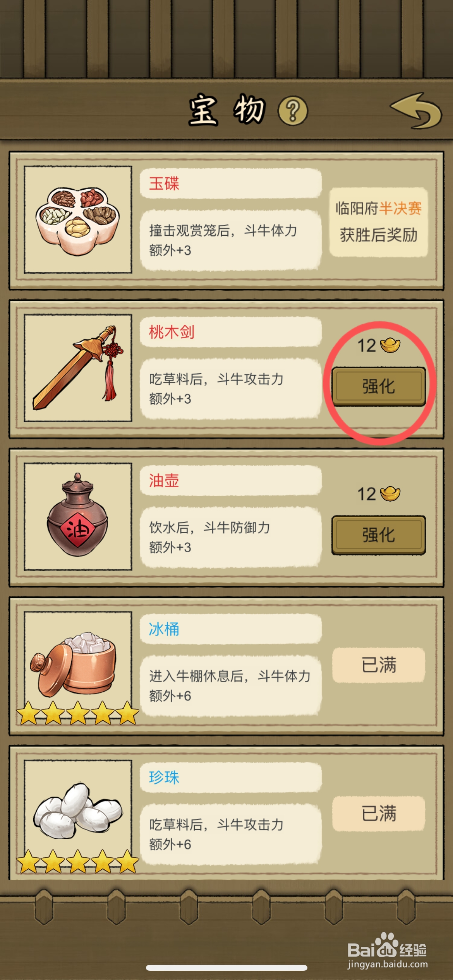Go back using the curved arrow
This screenshot has width=453, height=980.
(x=416, y=110)
